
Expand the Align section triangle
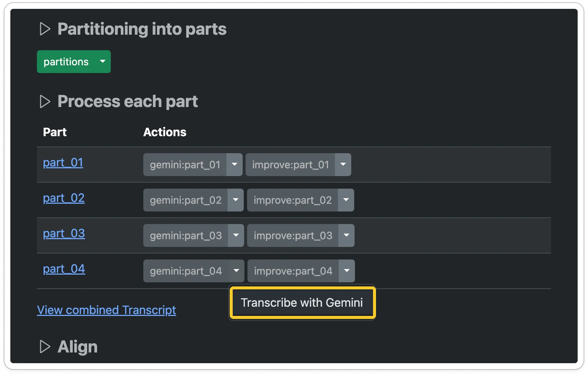coord(45,347)
